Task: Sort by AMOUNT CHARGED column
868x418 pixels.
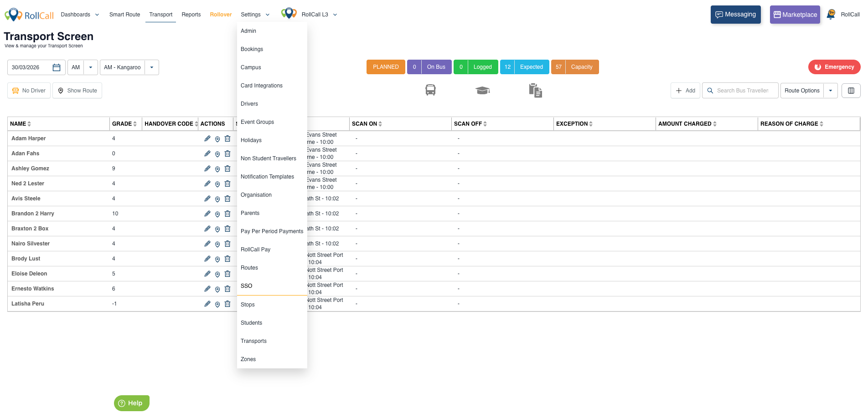Action: (x=687, y=124)
